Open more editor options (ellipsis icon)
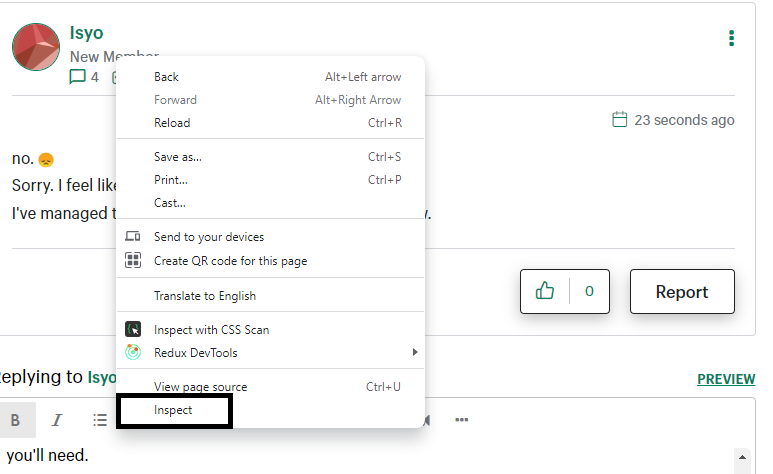Viewport: 773px width, 474px height. coord(462,420)
